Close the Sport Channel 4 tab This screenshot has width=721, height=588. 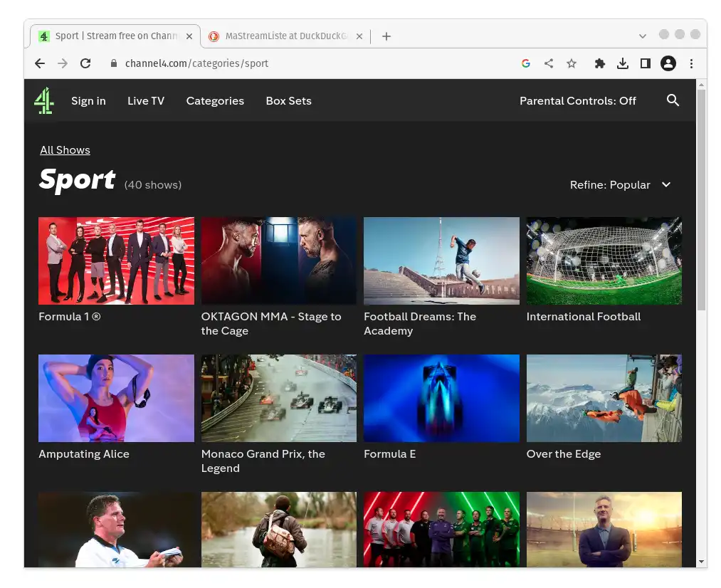click(189, 36)
